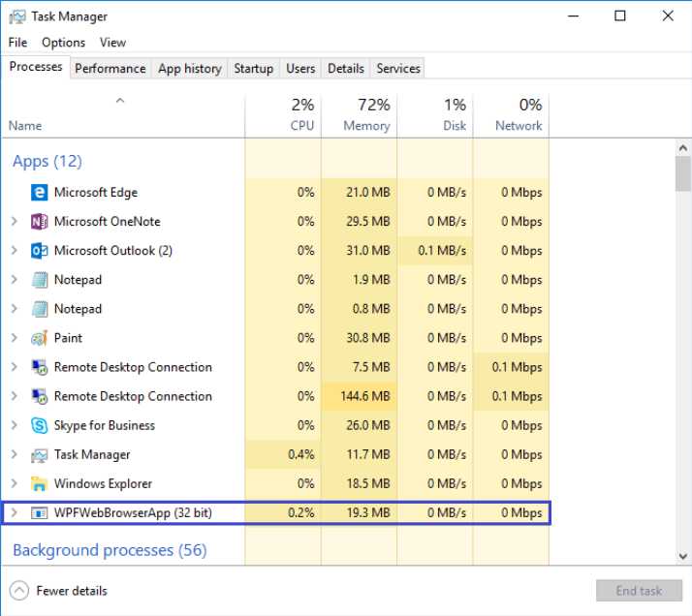692x616 pixels.
Task: Click the Notepad icon using 0.8 MB
Action: [x=40, y=309]
